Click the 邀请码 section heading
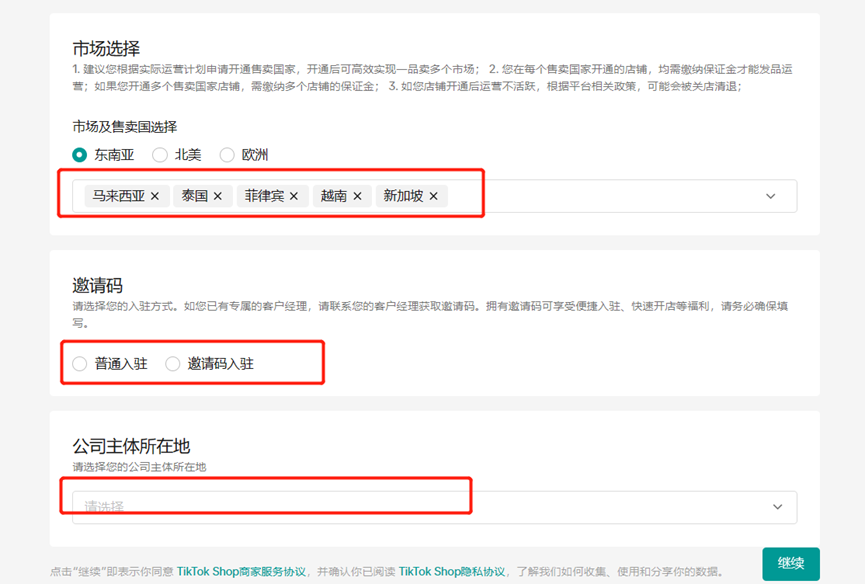This screenshot has width=865, height=584. click(98, 286)
